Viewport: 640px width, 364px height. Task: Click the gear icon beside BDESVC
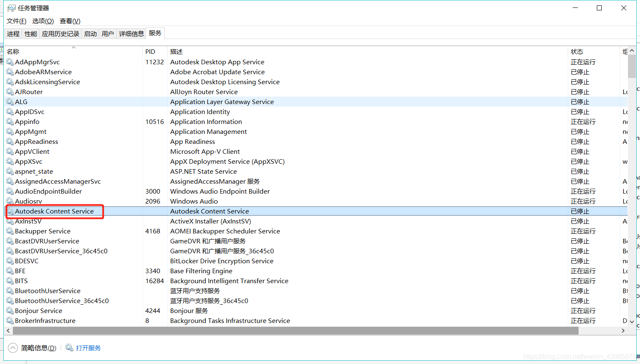pos(10,261)
